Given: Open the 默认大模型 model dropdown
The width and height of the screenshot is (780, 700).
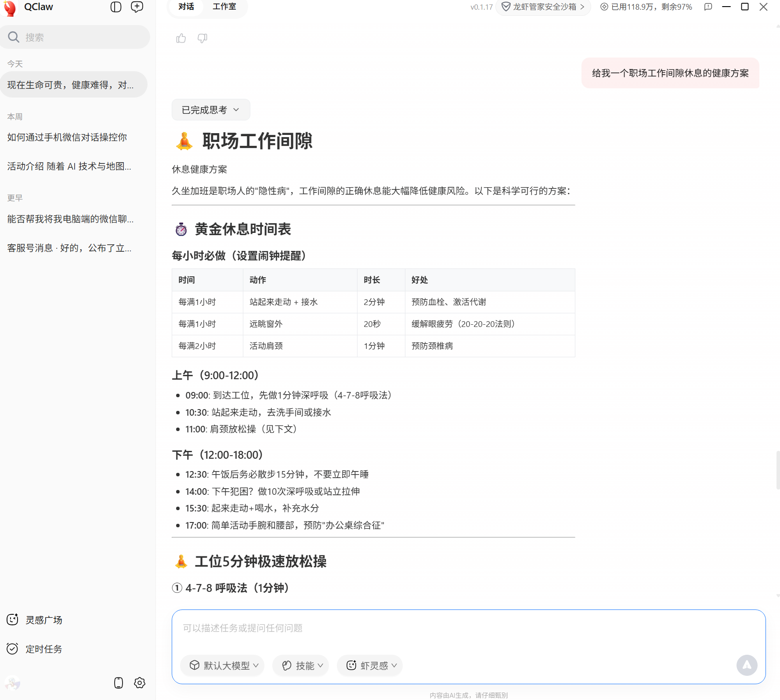Looking at the screenshot, I should click(x=222, y=665).
